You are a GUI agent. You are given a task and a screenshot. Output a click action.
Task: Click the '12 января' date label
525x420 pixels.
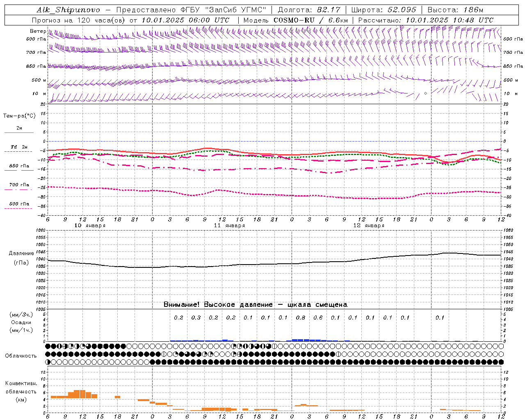point(369,226)
